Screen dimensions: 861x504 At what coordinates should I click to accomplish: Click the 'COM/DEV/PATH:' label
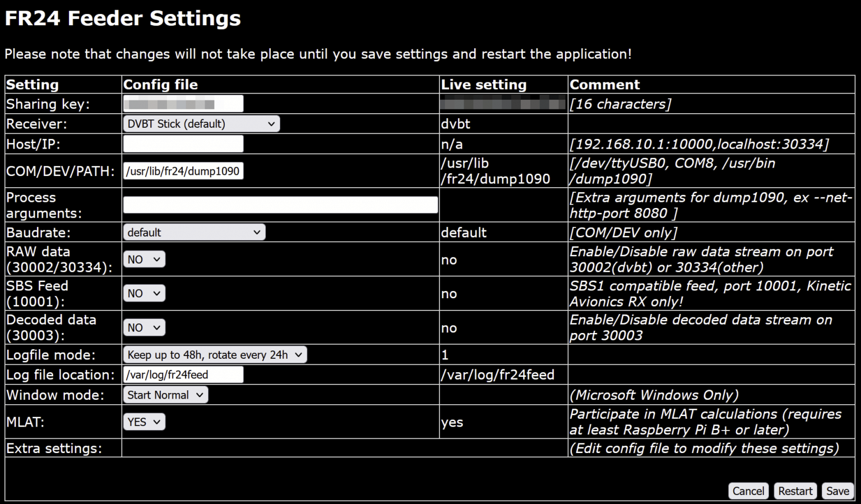pyautogui.click(x=61, y=171)
